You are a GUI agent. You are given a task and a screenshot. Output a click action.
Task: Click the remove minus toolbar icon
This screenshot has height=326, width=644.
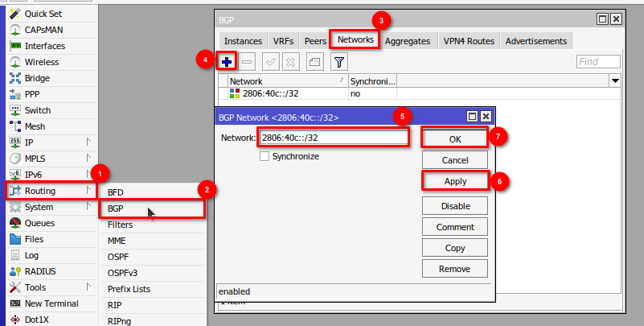pos(248,62)
